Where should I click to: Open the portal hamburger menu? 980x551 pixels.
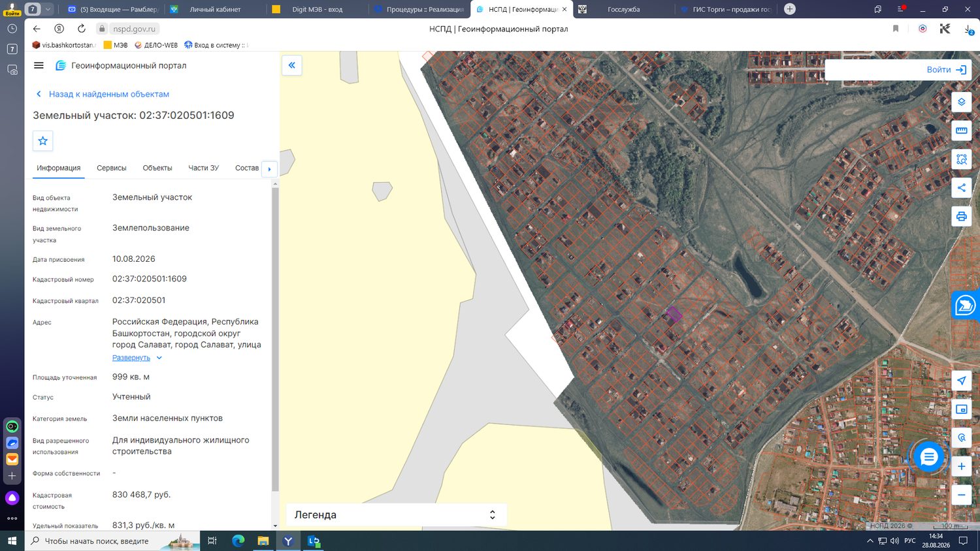pyautogui.click(x=39, y=65)
